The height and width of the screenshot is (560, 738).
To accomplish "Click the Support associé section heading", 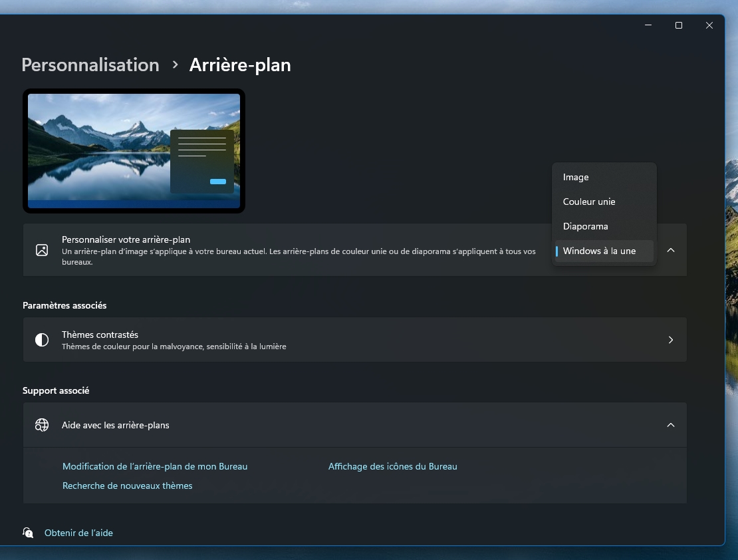I will pos(56,390).
